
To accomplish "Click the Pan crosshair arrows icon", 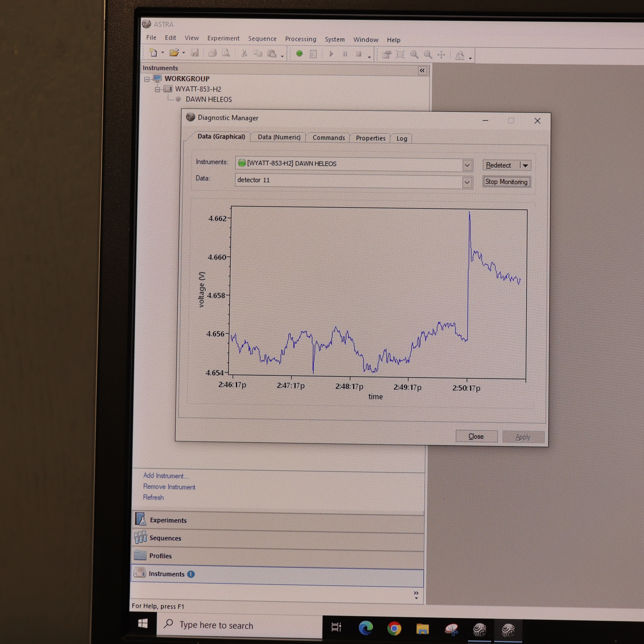I will [441, 55].
